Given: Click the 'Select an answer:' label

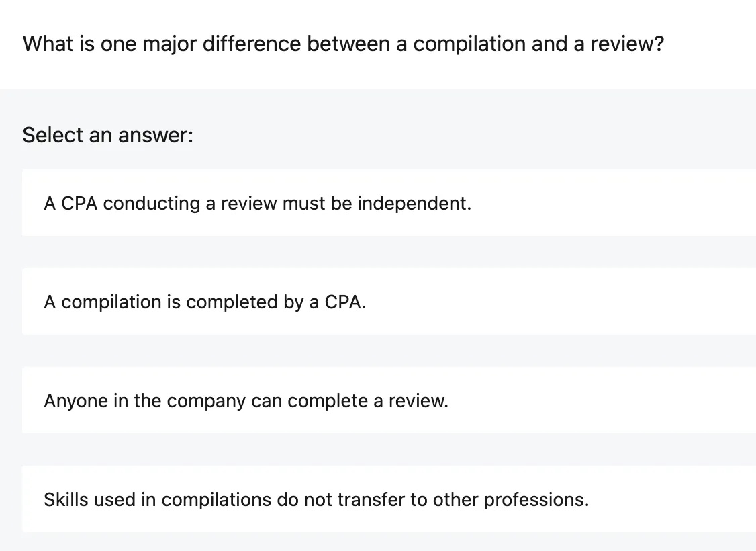Looking at the screenshot, I should coord(107,135).
